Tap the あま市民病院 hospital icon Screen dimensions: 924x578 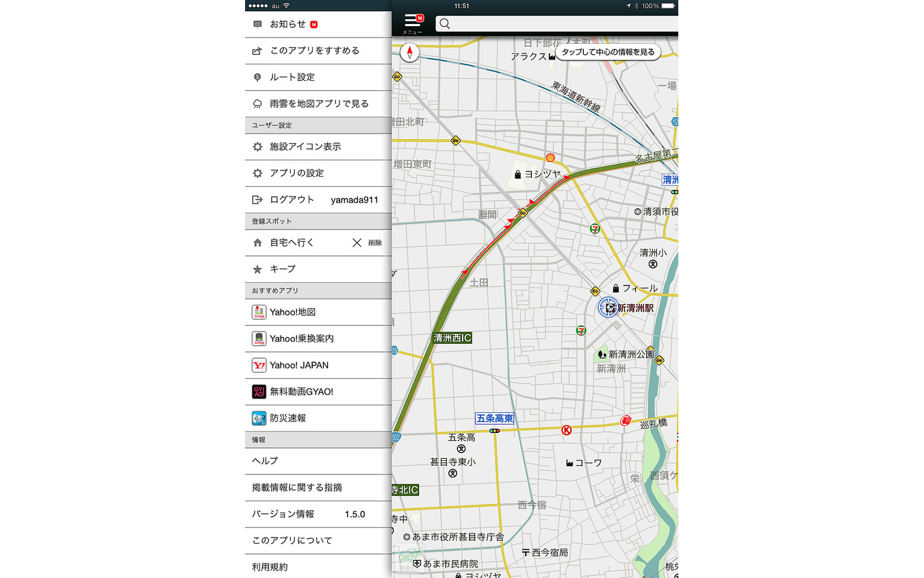[416, 564]
